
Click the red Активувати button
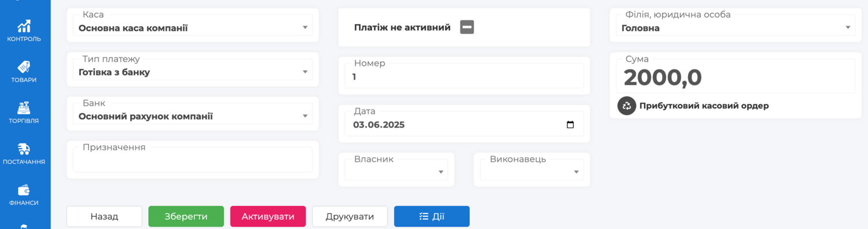[x=268, y=216]
